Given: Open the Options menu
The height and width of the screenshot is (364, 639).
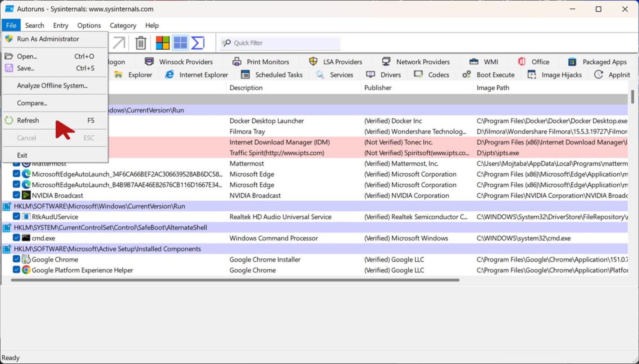Looking at the screenshot, I should (89, 25).
